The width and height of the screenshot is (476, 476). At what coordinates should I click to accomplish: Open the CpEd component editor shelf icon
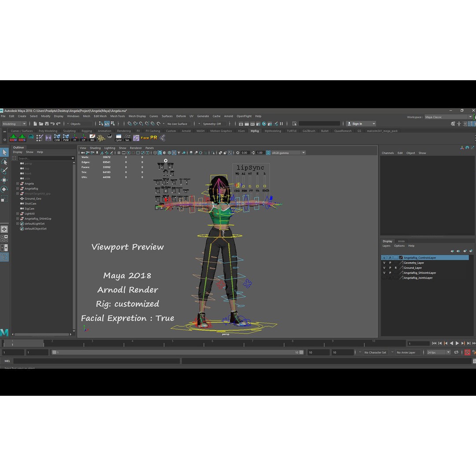click(x=119, y=138)
